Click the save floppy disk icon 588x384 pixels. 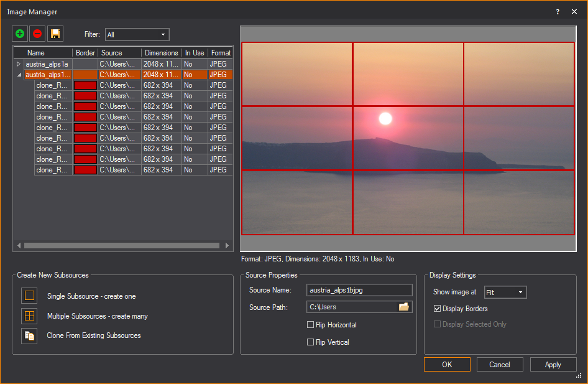(55, 34)
